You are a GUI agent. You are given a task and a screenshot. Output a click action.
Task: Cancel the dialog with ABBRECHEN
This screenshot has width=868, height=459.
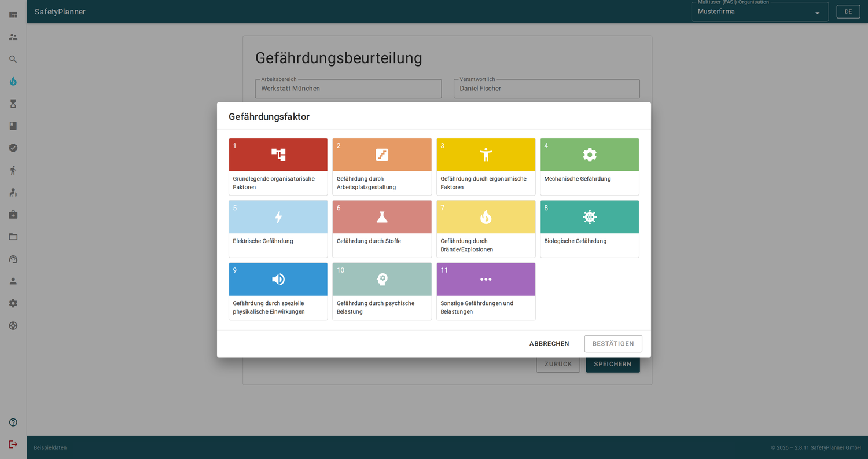pyautogui.click(x=549, y=344)
